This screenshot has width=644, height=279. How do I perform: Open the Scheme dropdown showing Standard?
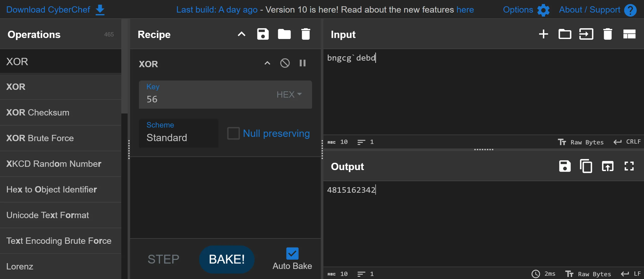pyautogui.click(x=178, y=133)
